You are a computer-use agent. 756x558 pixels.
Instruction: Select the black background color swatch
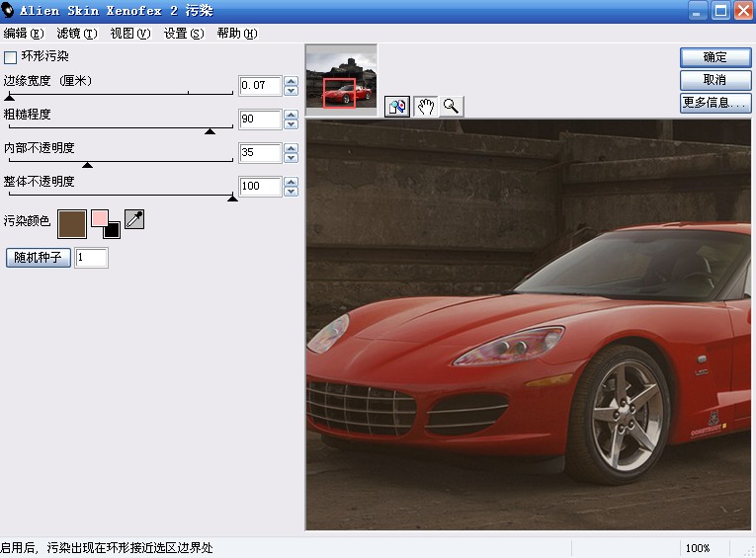[113, 230]
